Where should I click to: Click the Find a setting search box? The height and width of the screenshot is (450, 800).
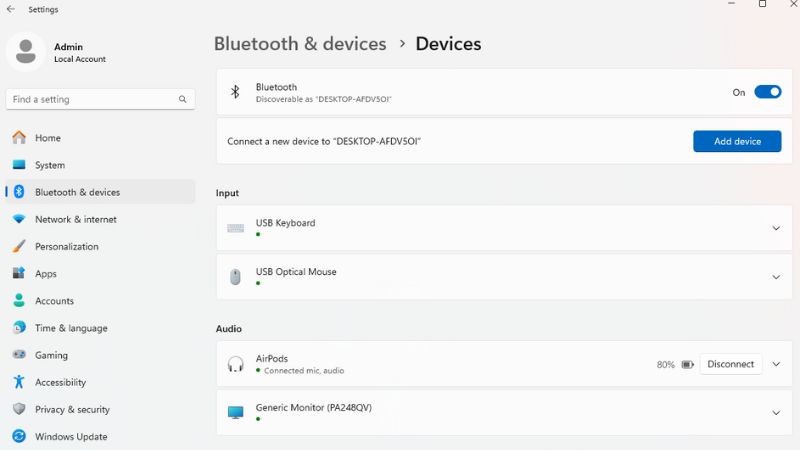click(100, 99)
